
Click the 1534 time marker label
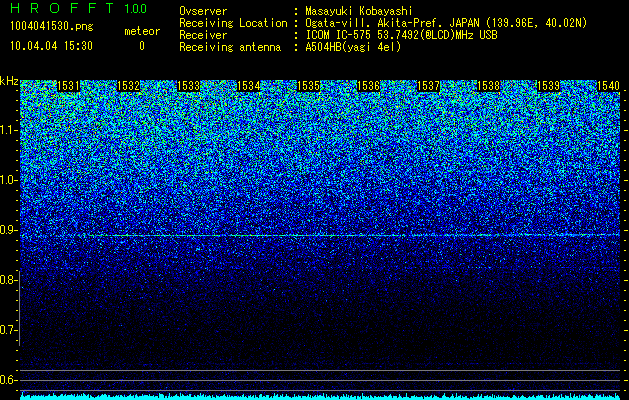coord(249,86)
